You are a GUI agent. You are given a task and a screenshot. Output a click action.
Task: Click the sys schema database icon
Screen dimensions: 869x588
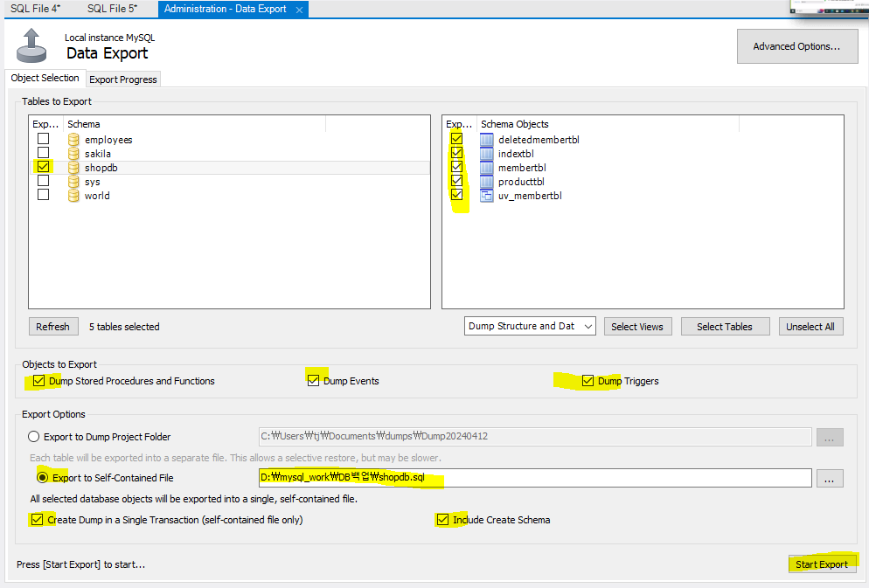pyautogui.click(x=73, y=182)
